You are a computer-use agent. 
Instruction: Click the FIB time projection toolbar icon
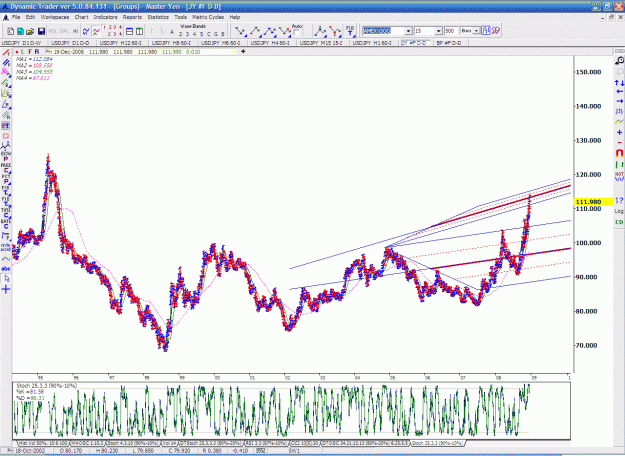pos(350,31)
